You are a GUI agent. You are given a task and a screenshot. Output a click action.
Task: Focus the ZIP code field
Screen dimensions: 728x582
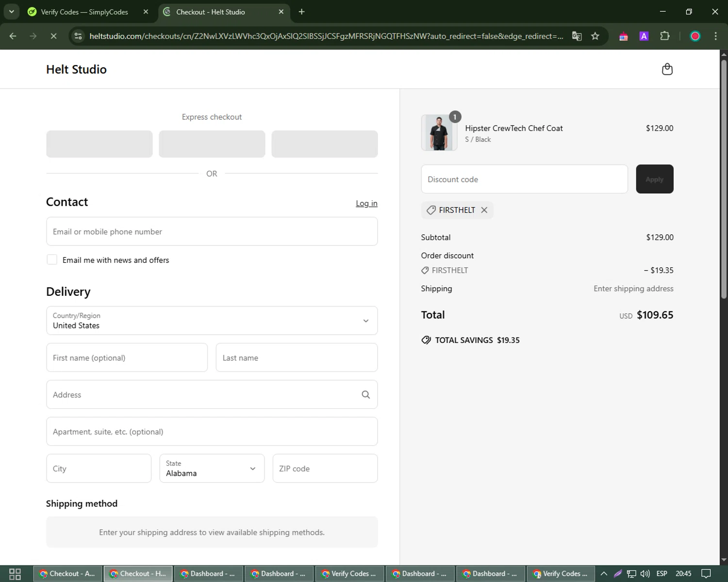pos(325,469)
